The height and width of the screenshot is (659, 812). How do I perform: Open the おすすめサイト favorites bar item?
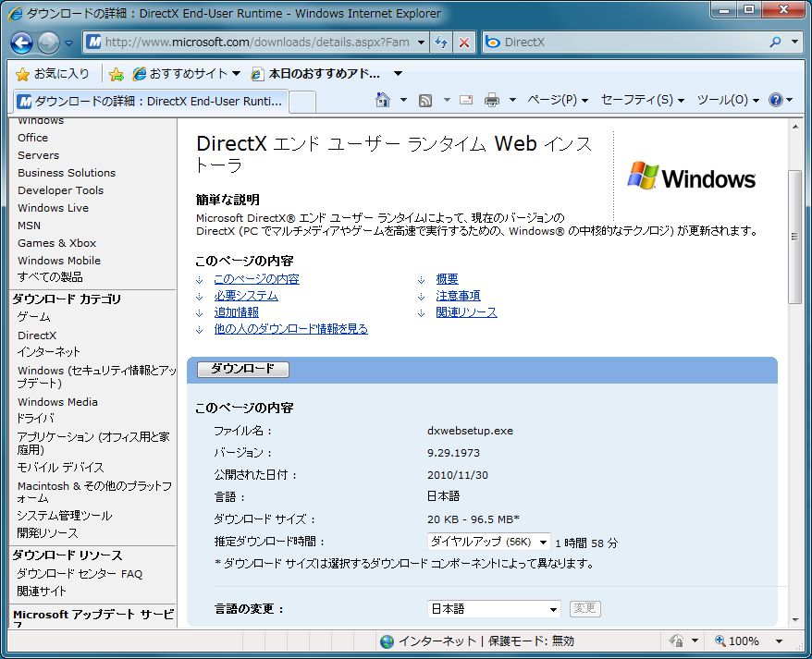coord(187,74)
